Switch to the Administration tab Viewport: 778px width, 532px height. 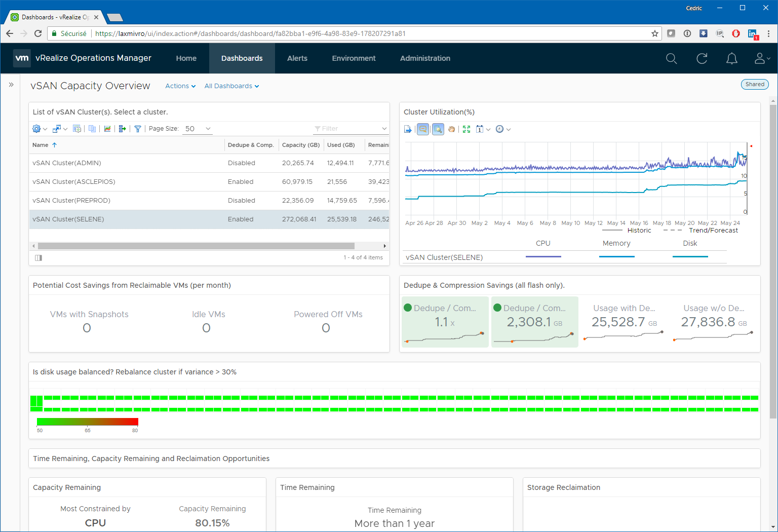(x=425, y=58)
